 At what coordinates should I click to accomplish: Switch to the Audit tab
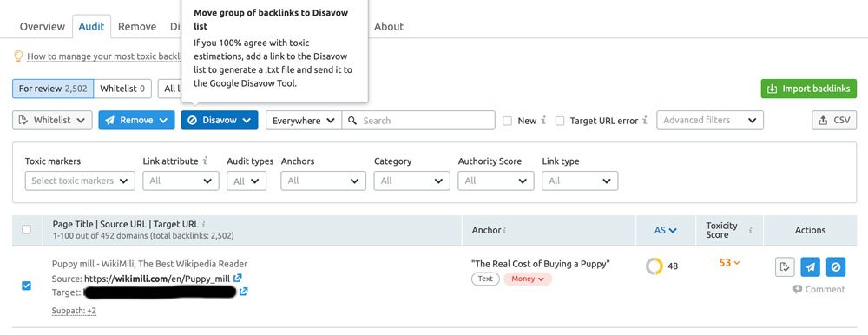point(91,27)
